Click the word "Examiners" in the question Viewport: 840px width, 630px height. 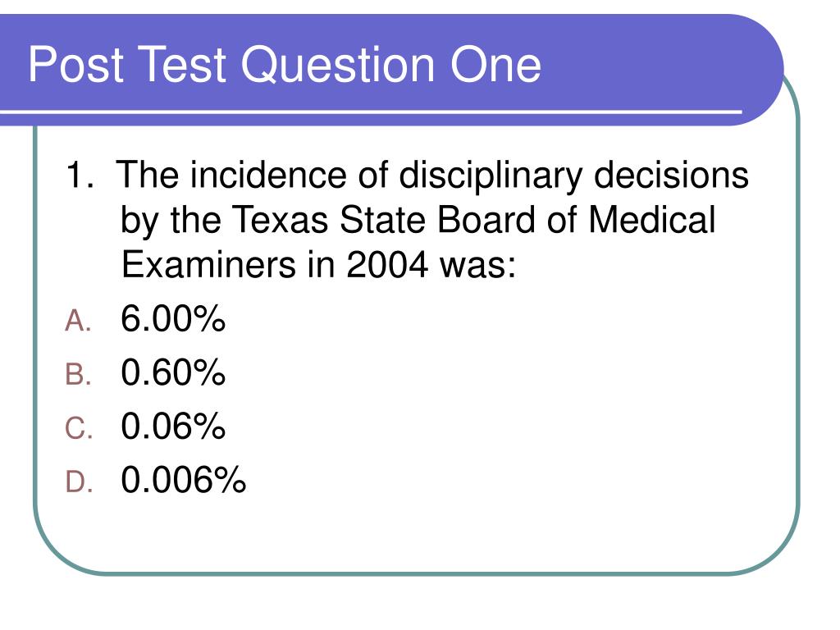[x=208, y=265]
